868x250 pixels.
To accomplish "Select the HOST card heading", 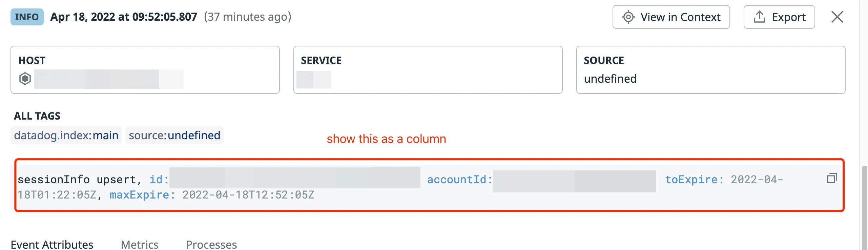I will click(32, 60).
